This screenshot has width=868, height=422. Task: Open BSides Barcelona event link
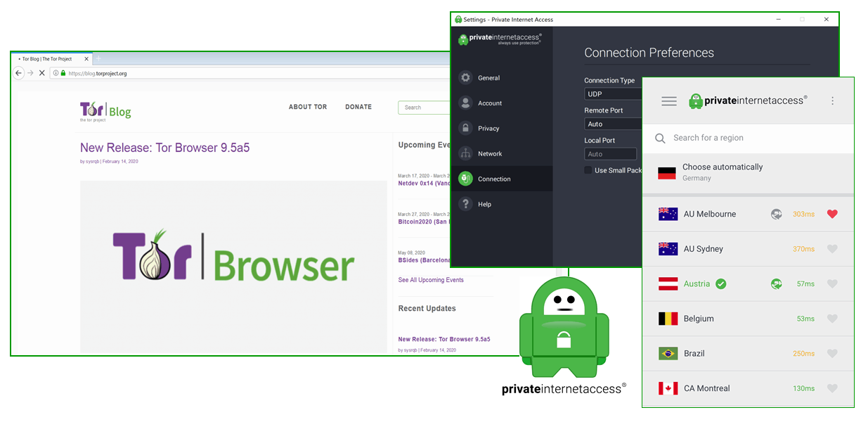424,260
